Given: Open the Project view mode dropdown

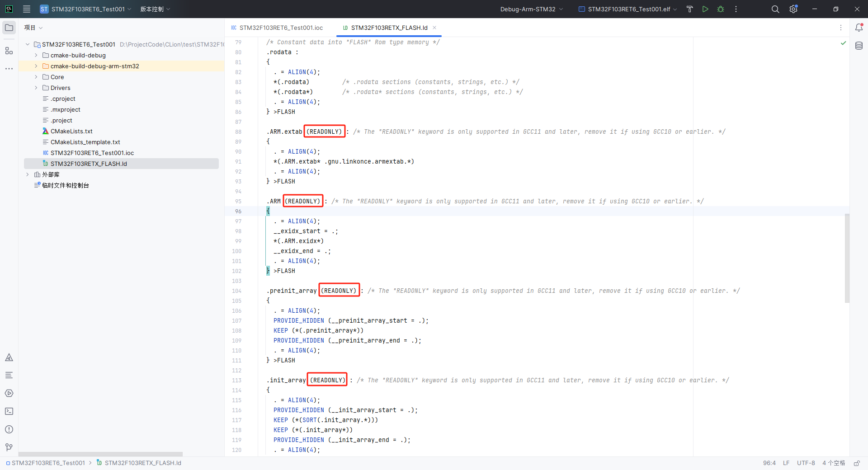Looking at the screenshot, I should click(x=33, y=28).
